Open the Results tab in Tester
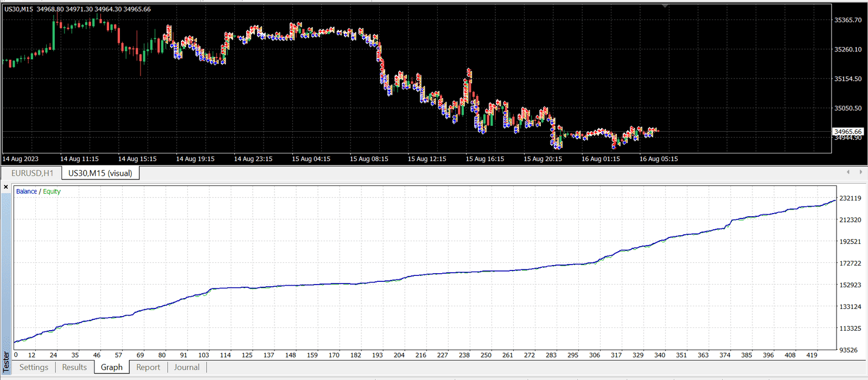The height and width of the screenshot is (380, 868). point(74,367)
